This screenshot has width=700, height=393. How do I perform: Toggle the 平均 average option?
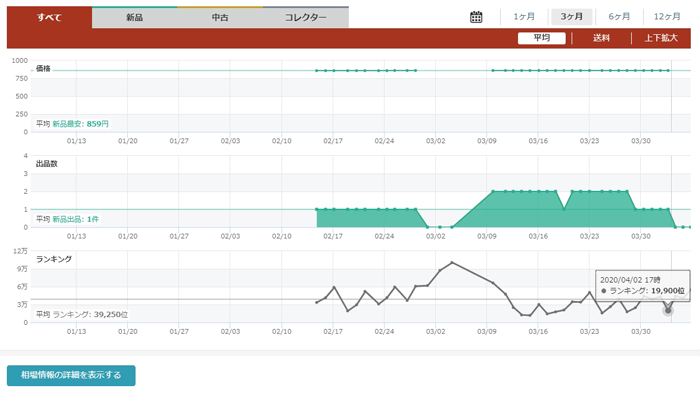[542, 38]
